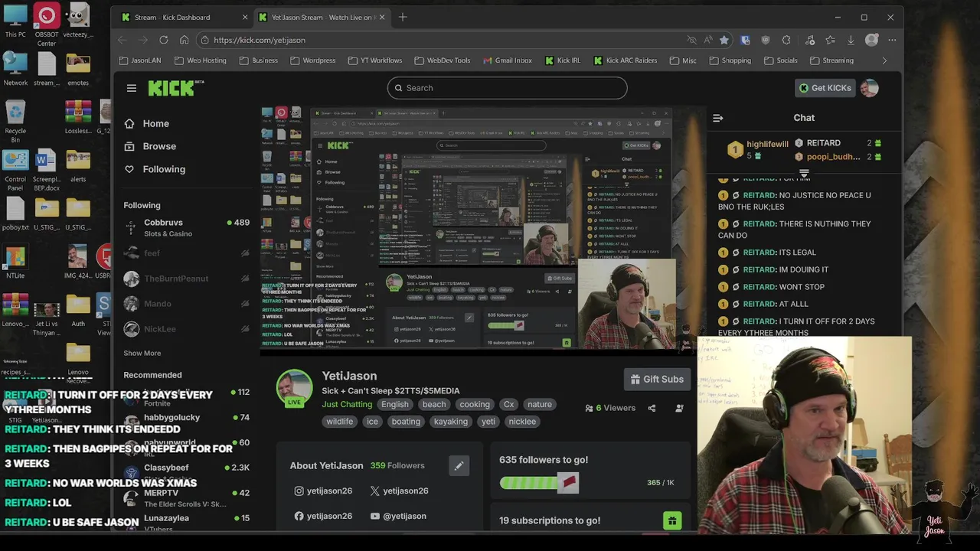This screenshot has height=551, width=980.
Task: Click the Read aloud icon in address bar
Action: click(x=708, y=40)
